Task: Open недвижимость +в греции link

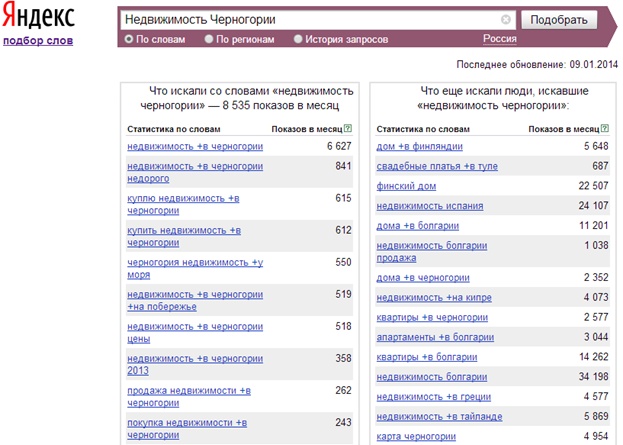Action: tap(434, 397)
